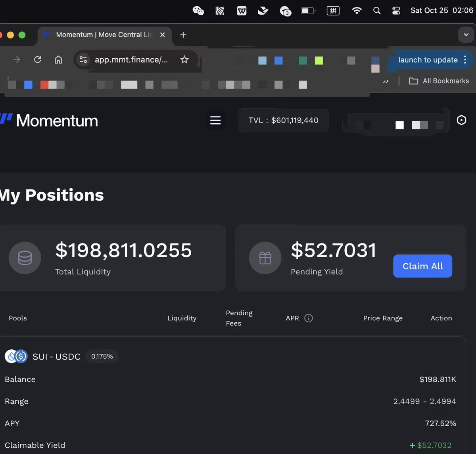The image size is (476, 454).
Task: Open macOS Control Center toggle icon
Action: coord(396,11)
